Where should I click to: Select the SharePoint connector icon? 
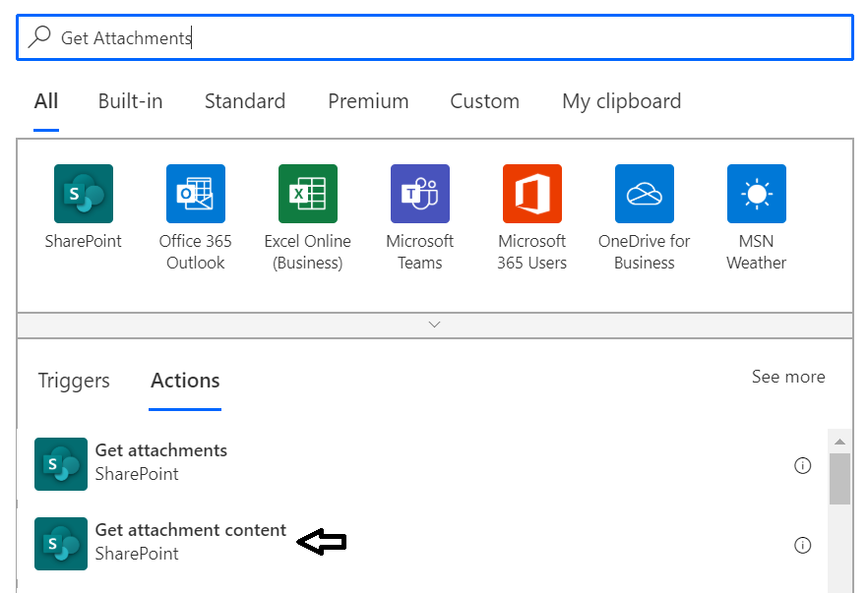[83, 193]
